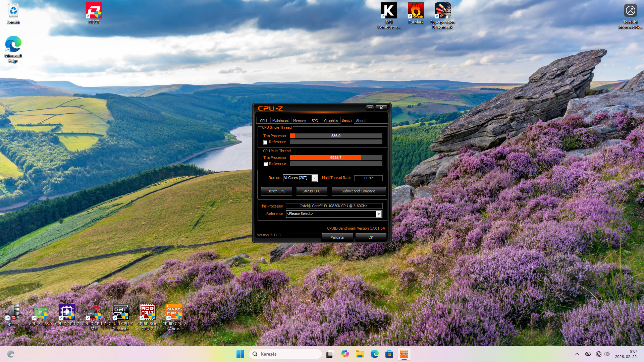
Task: Enable the Multi Thread Reference checkbox
Action: [x=265, y=164]
